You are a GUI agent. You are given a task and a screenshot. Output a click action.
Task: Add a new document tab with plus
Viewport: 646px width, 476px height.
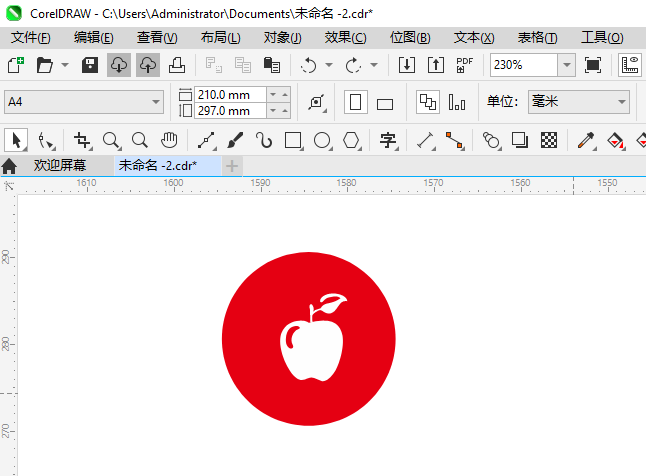[232, 166]
